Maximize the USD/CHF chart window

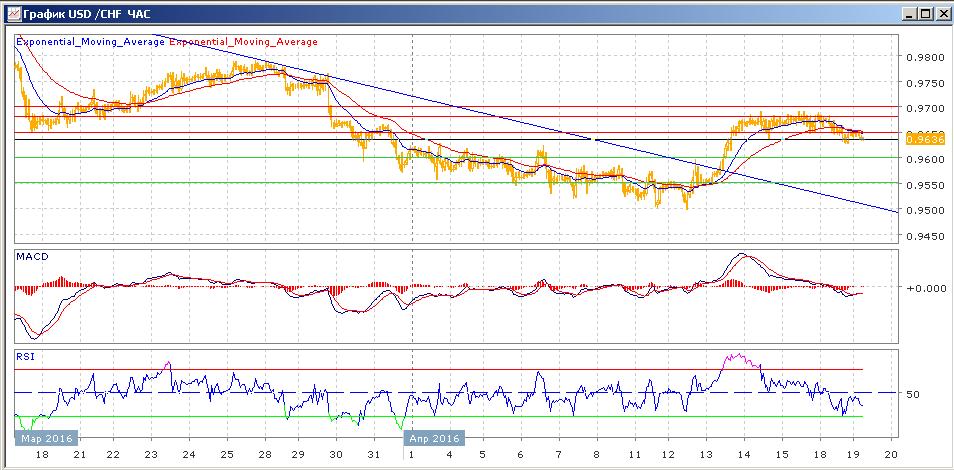[x=925, y=14]
